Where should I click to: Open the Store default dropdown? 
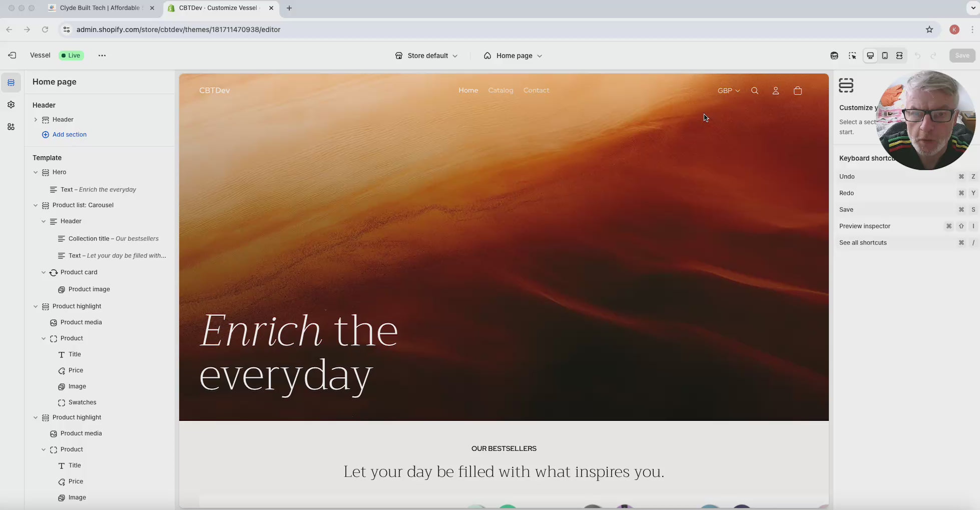pyautogui.click(x=426, y=56)
